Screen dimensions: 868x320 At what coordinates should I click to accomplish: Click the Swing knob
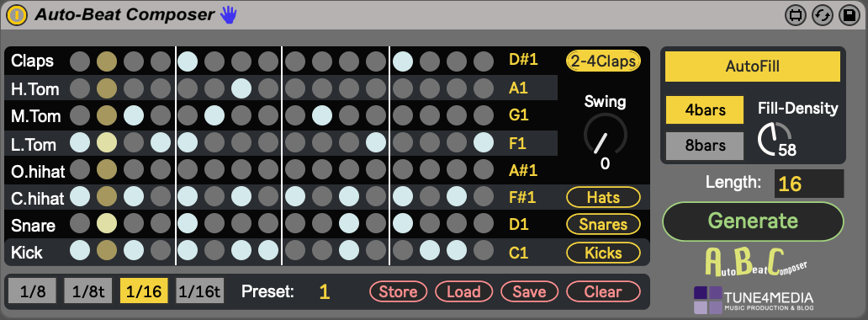605,136
